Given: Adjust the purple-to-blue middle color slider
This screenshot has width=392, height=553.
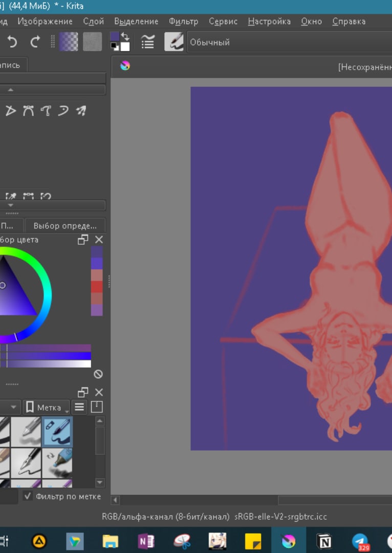Looking at the screenshot, I should point(46,356).
